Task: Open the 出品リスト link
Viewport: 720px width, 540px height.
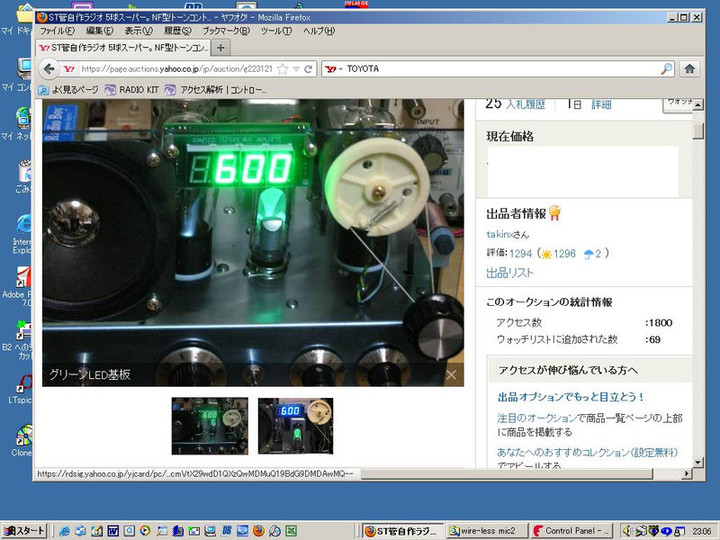Action: [509, 273]
